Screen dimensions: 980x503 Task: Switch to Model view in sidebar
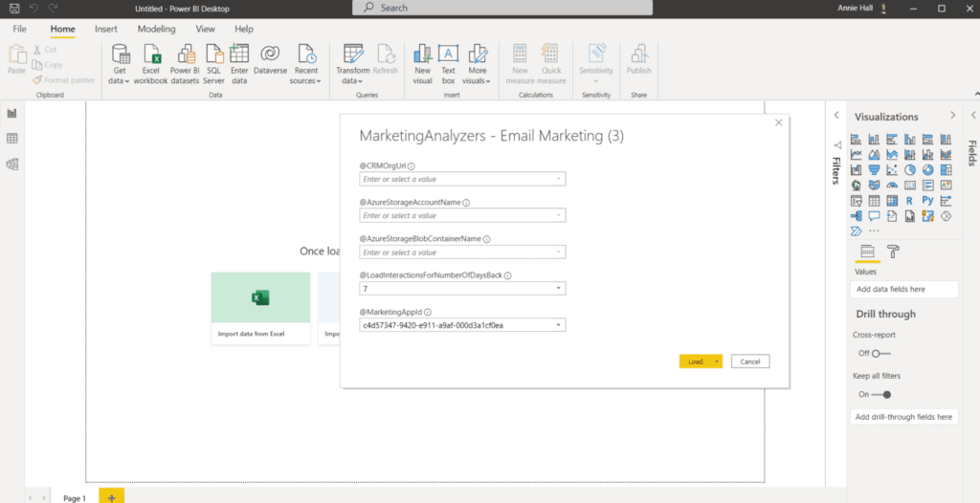pos(11,164)
